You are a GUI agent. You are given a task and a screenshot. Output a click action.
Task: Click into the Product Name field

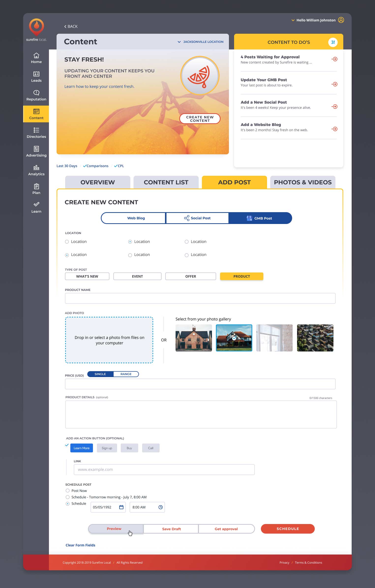[200, 298]
